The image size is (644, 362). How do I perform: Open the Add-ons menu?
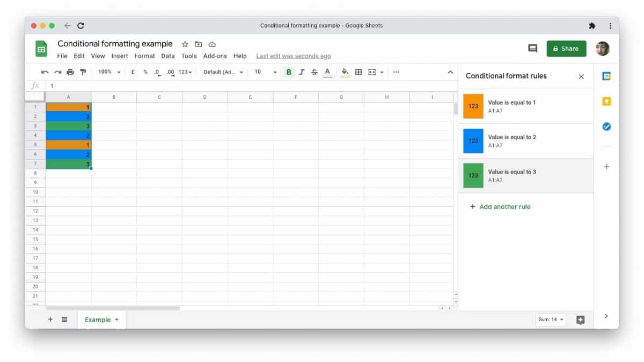[215, 55]
